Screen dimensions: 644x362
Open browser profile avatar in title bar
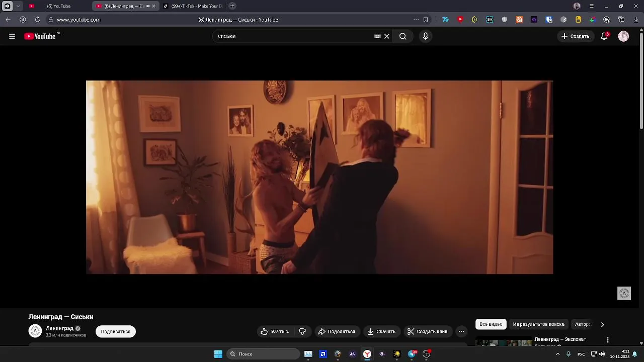click(577, 6)
